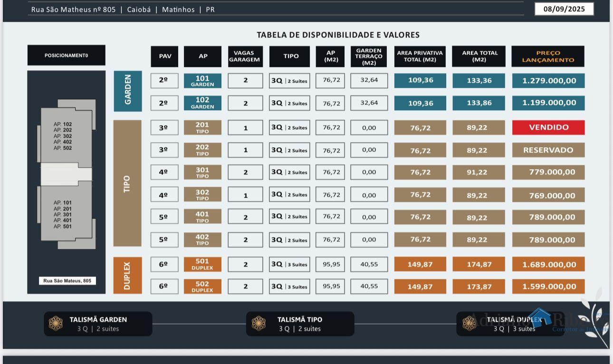613x364 pixels.
Task: Click the blue house logo watermark
Action: pyautogui.click(x=539, y=317)
